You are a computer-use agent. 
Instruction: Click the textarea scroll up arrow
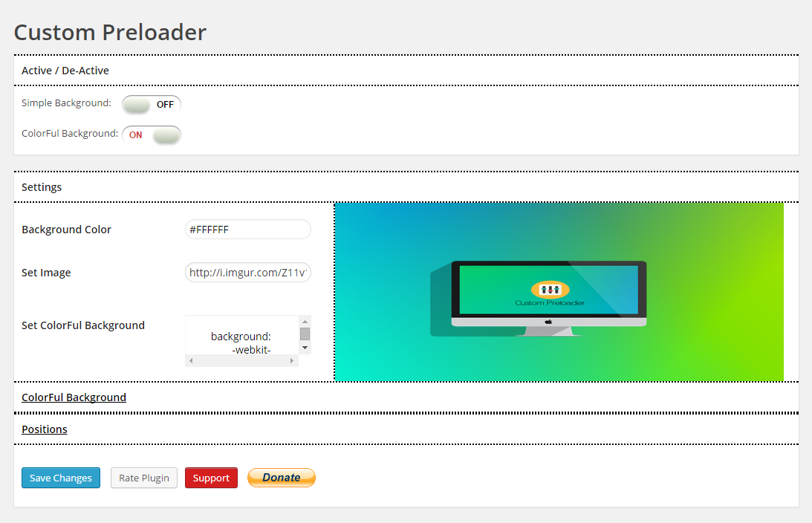[305, 322]
